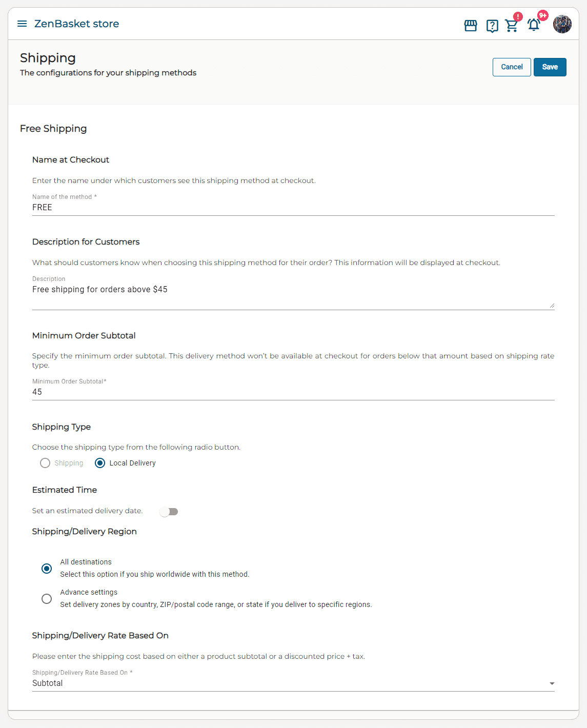This screenshot has width=587, height=728.
Task: Click the ZenBasket store title
Action: [x=76, y=24]
